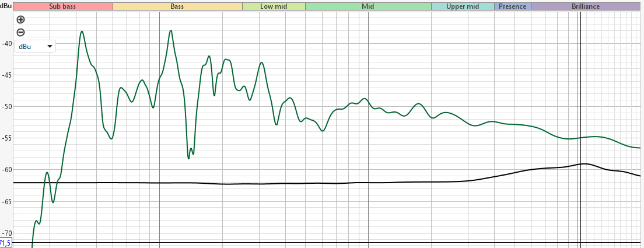644x248 pixels.
Task: Click the zoom out minus icon
Action: click(x=20, y=33)
